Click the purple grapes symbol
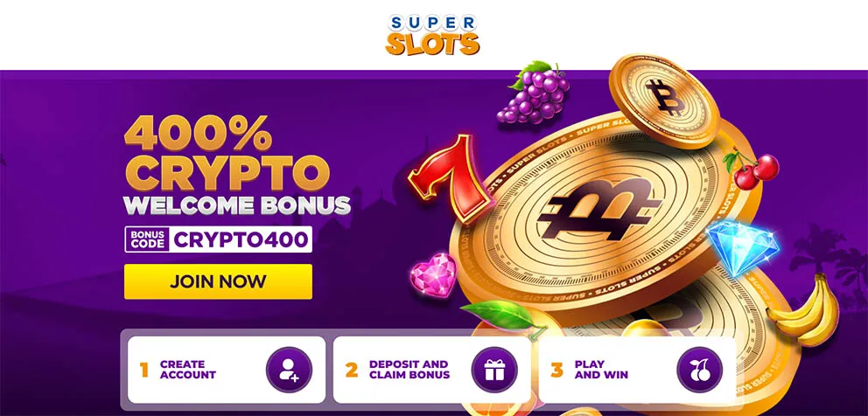 point(533,93)
